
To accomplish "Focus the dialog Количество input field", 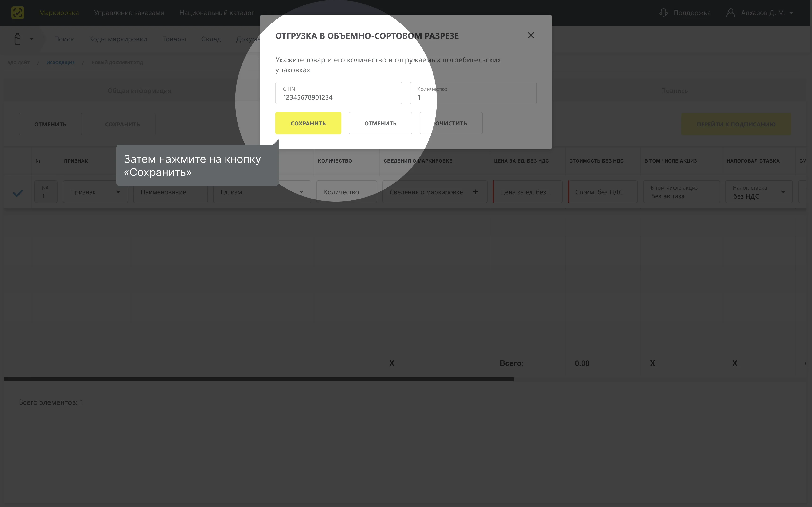I will 473,93.
